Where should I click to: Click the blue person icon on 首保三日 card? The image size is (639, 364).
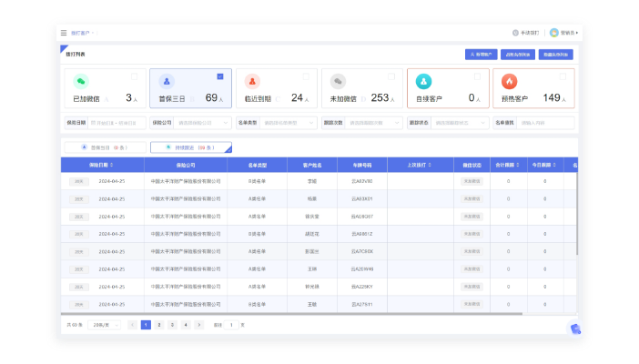point(166,81)
